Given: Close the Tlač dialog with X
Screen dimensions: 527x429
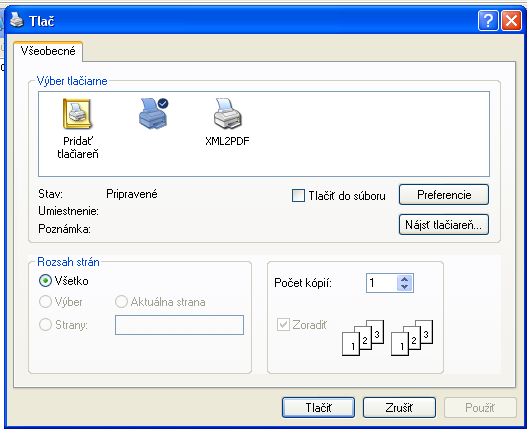Looking at the screenshot, I should click(x=512, y=21).
